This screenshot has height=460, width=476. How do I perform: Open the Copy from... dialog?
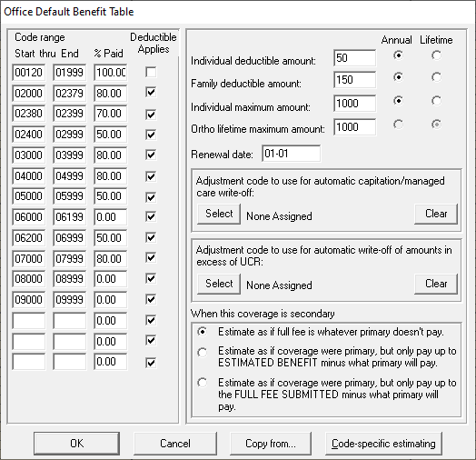[x=271, y=444]
